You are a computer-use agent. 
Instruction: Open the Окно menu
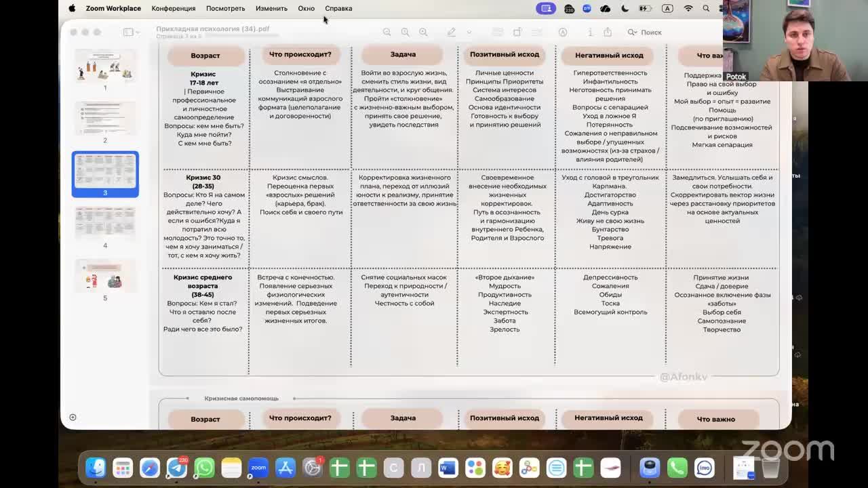coord(306,8)
